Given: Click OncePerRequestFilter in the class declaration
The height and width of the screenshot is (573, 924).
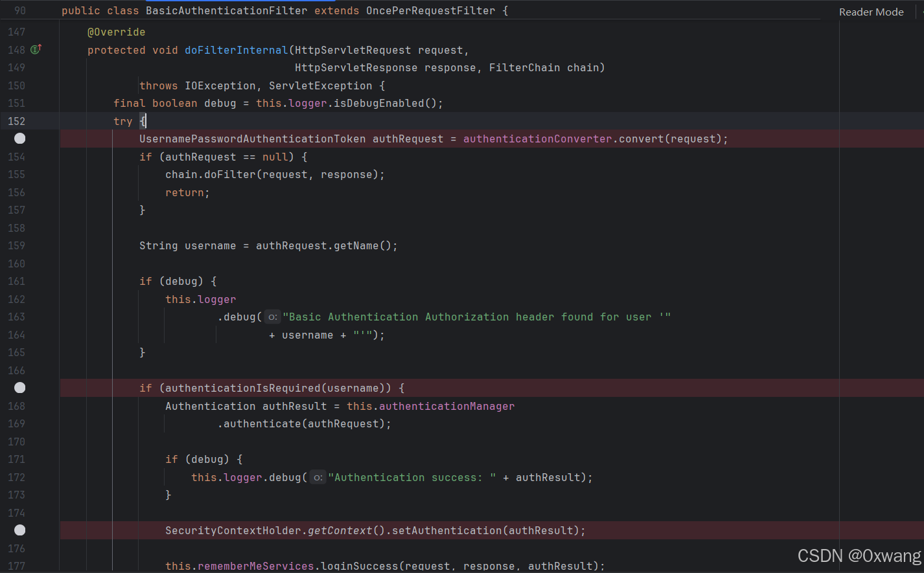Looking at the screenshot, I should [431, 10].
